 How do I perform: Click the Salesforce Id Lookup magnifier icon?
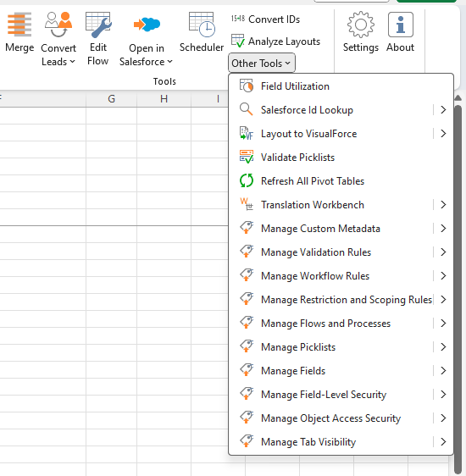point(247,109)
